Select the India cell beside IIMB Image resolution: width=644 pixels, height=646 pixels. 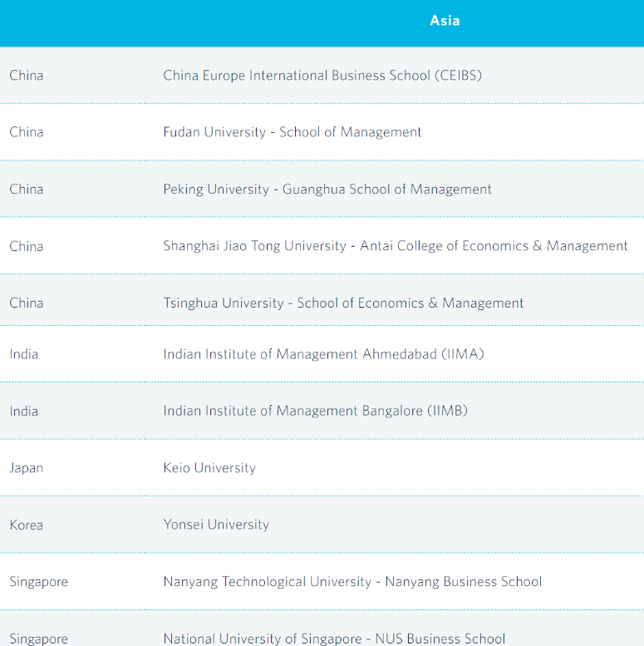click(x=24, y=411)
